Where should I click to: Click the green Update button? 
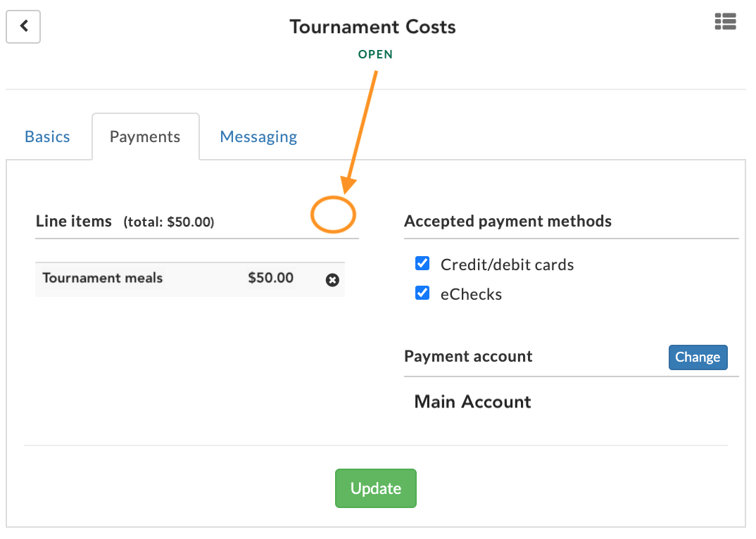tap(376, 488)
